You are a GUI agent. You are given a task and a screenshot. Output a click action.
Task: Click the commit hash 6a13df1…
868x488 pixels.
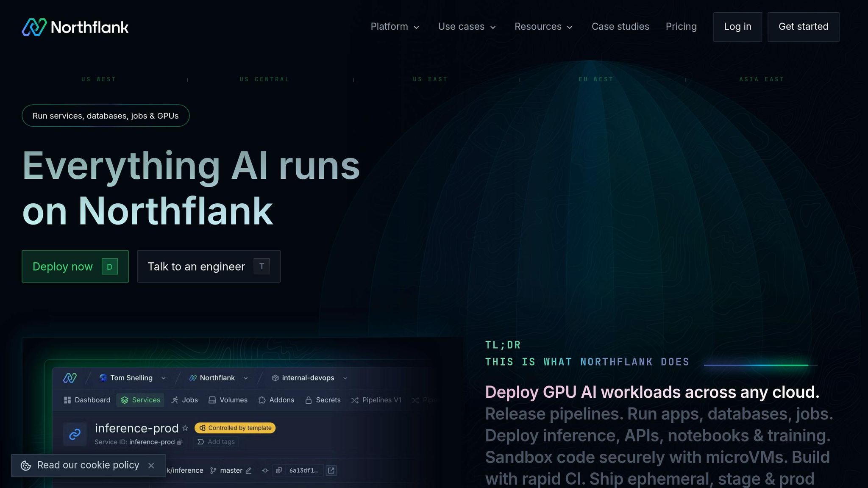303,471
